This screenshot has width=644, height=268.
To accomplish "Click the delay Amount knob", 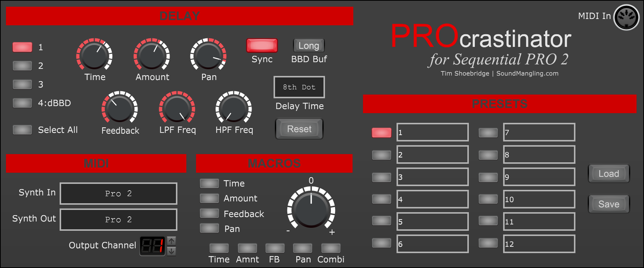I will coord(152,54).
